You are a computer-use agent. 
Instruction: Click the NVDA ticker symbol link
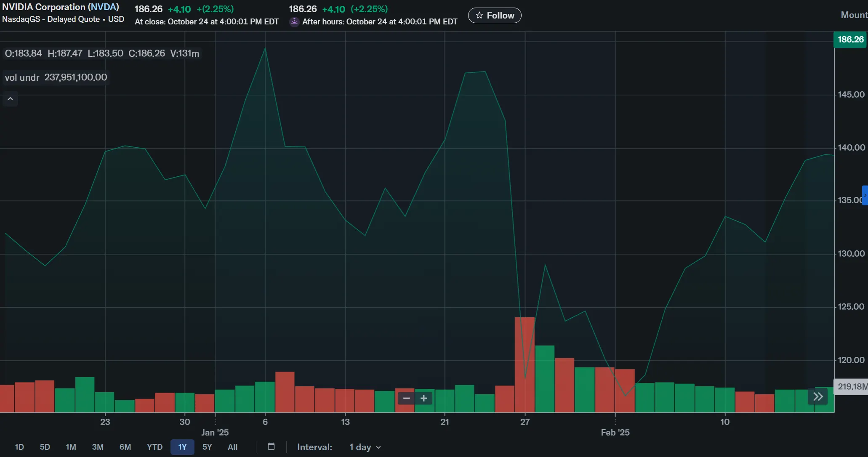[103, 7]
